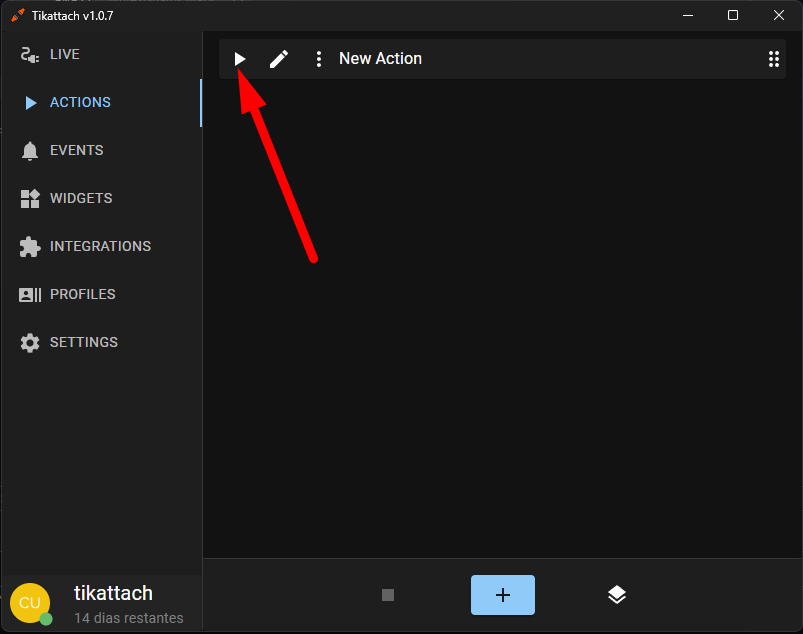Run the New Action with play button

240,59
